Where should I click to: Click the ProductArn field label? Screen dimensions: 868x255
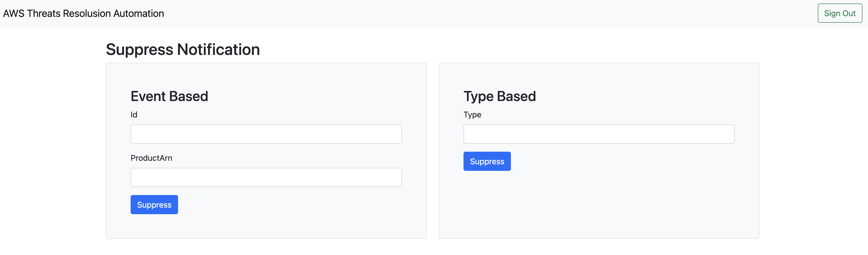click(151, 158)
